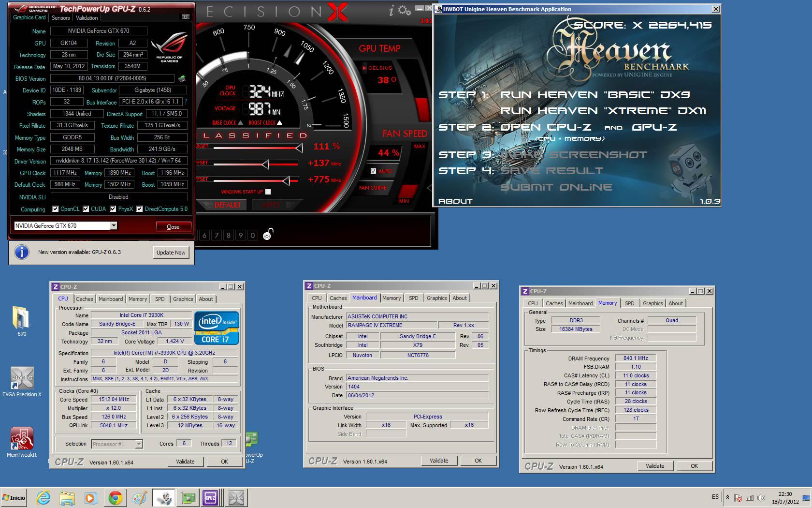Toggle OpenCL checkbox in GPU-Z
The image size is (812, 508).
56,209
